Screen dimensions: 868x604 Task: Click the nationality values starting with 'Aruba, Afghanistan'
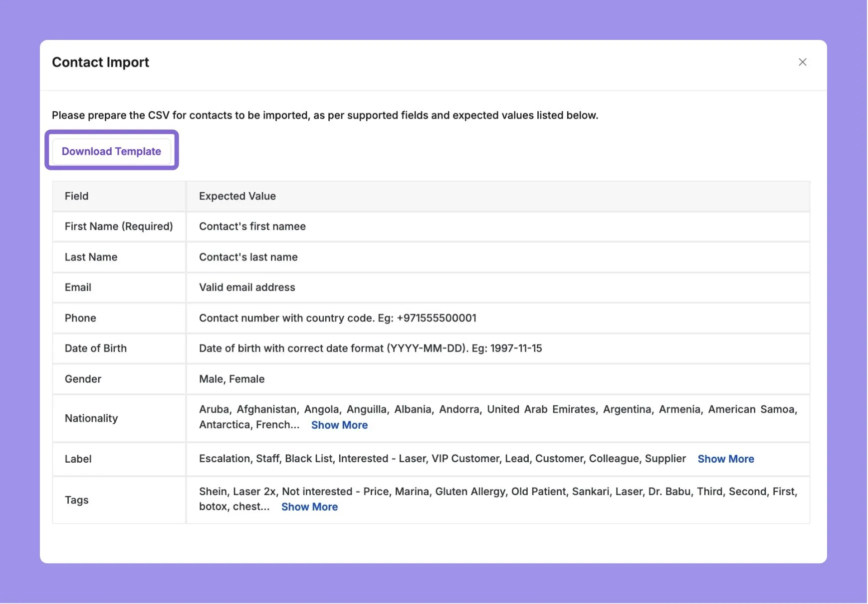click(x=498, y=417)
